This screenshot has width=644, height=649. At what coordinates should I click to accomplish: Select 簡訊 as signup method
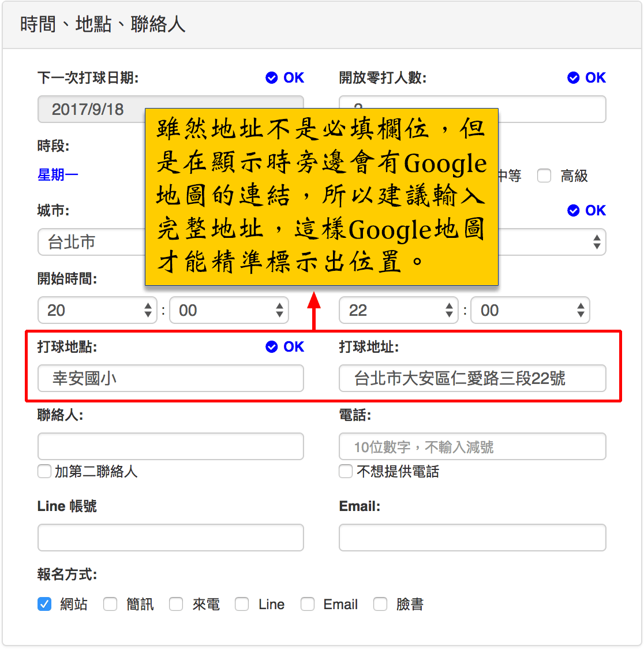[110, 605]
